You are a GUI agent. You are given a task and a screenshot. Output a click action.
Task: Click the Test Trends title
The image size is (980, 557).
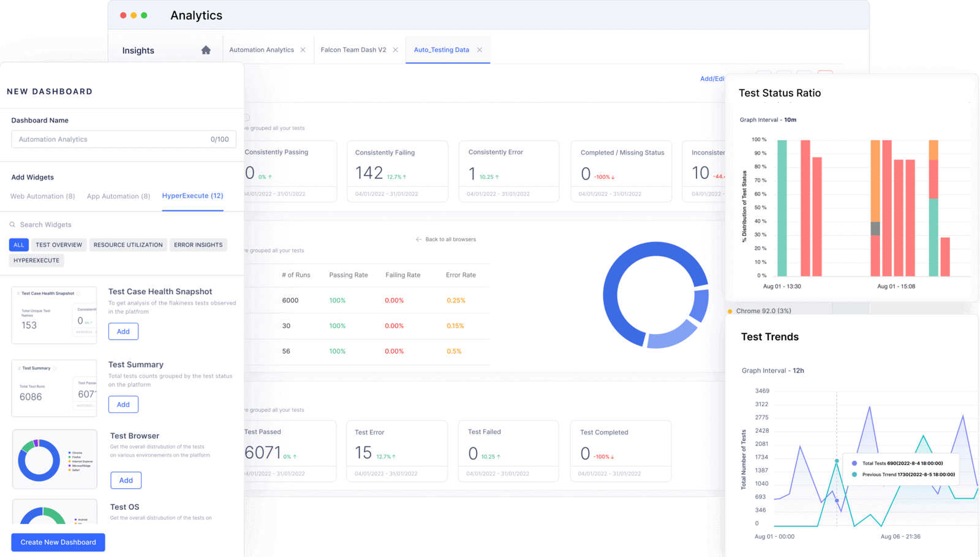pos(770,337)
